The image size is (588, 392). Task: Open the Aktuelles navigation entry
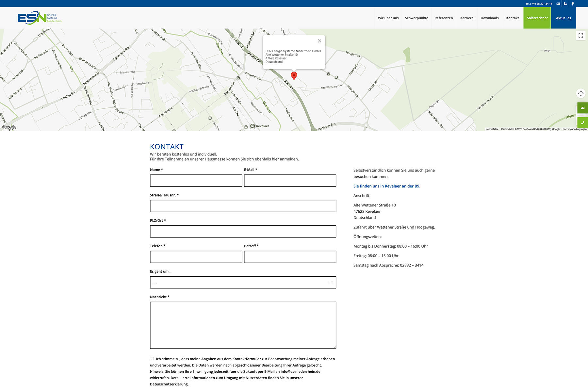click(563, 18)
